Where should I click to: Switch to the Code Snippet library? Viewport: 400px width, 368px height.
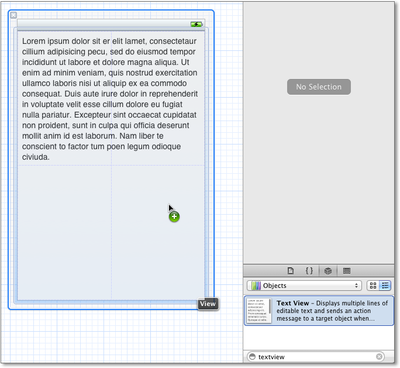(x=309, y=271)
